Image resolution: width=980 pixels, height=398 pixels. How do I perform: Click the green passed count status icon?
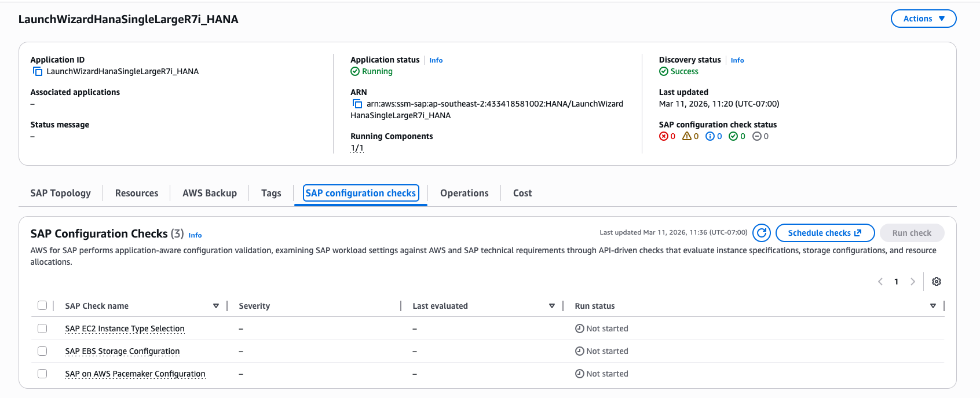pyautogui.click(x=733, y=137)
